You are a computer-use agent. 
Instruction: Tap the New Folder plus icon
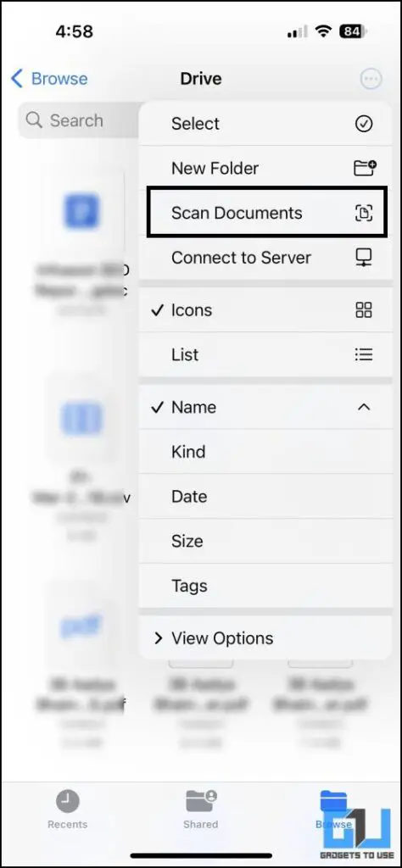click(365, 168)
